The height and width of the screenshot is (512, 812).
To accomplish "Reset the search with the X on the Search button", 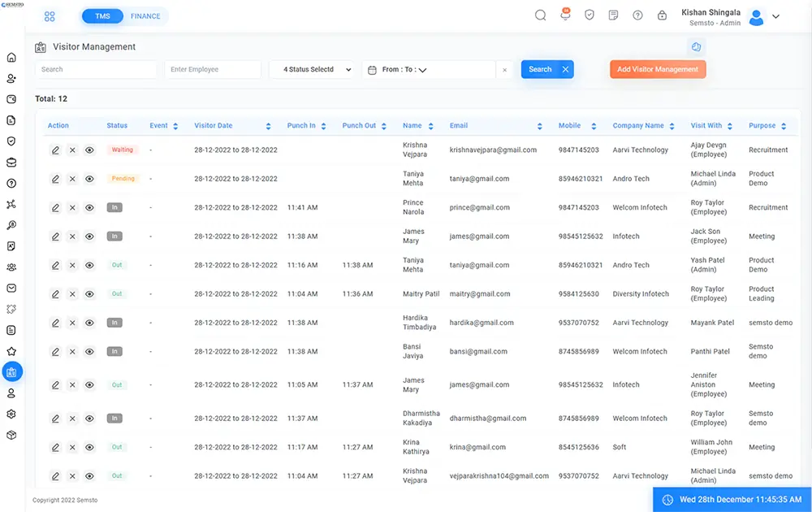I will click(565, 69).
